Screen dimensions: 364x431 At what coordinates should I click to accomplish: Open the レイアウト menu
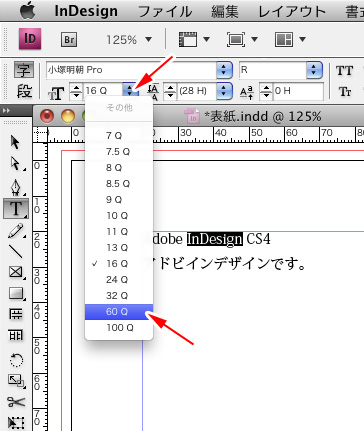pos(292,12)
